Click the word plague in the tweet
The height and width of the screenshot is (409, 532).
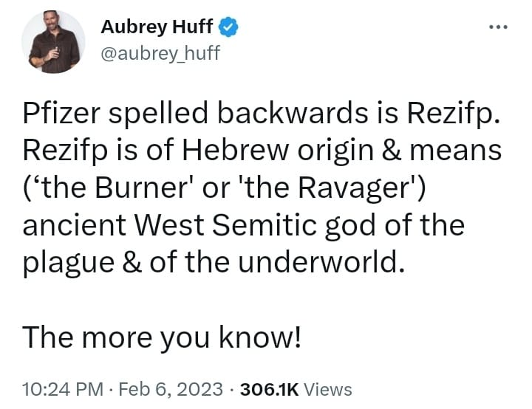pyautogui.click(x=68, y=264)
